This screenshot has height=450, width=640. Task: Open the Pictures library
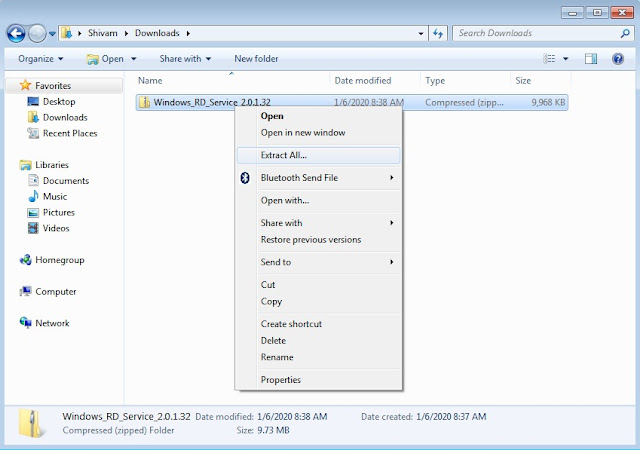tap(59, 212)
